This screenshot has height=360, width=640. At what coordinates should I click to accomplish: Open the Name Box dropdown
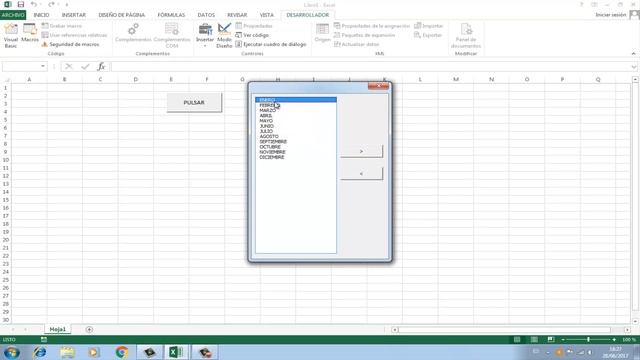(43, 66)
